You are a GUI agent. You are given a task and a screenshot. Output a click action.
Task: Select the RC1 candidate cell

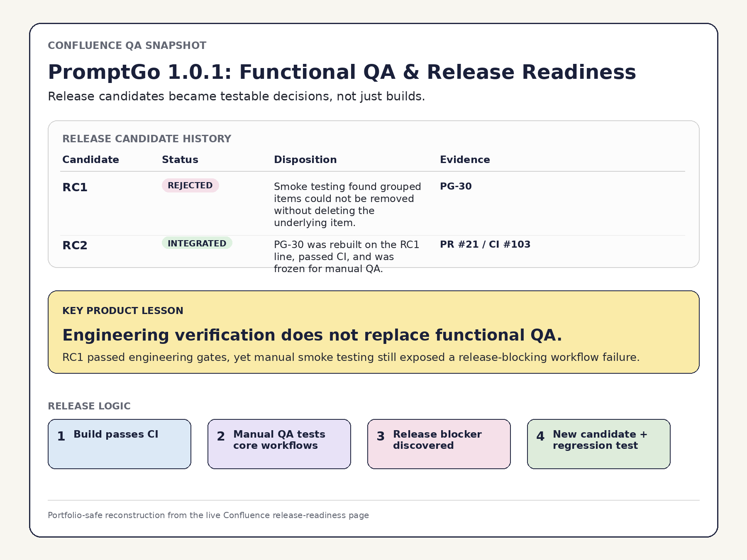75,187
